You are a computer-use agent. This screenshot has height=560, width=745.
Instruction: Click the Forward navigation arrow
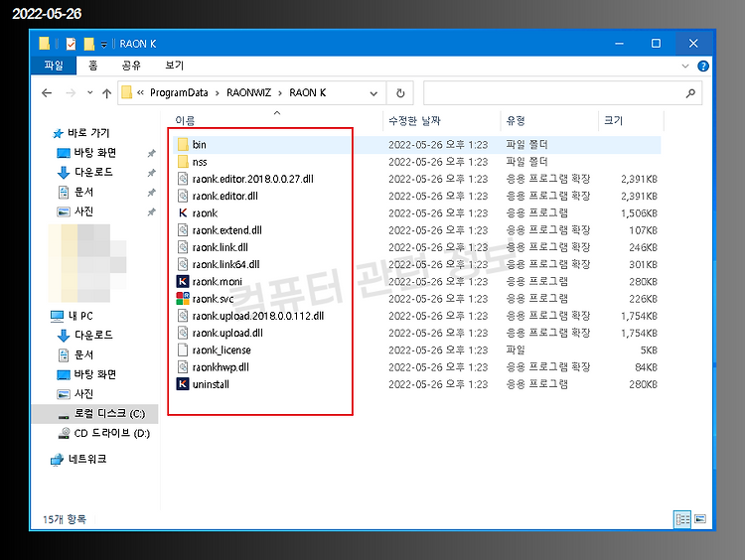pyautogui.click(x=71, y=93)
